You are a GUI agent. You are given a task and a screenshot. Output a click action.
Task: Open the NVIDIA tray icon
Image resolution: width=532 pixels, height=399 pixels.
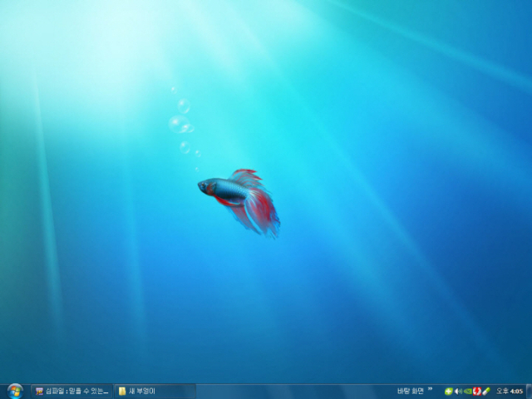tap(467, 392)
